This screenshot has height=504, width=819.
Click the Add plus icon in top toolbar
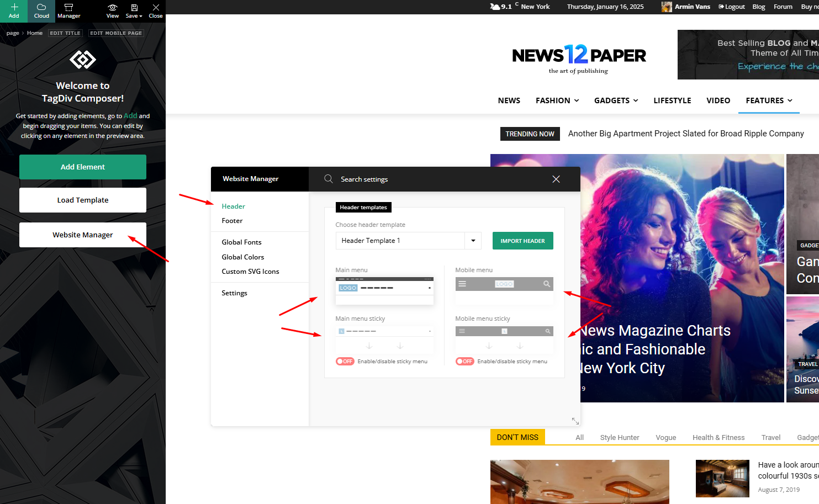click(14, 10)
